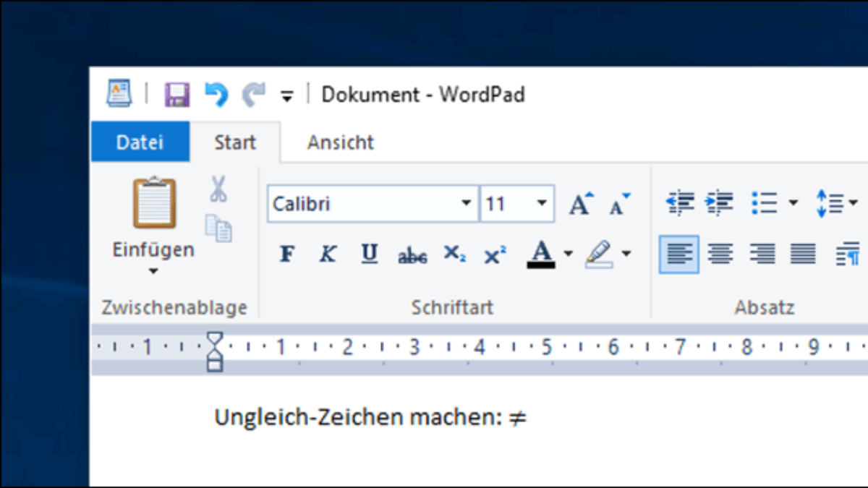Open the Customize Quick Access Toolbar arrow
The width and height of the screenshot is (868, 488).
287,96
